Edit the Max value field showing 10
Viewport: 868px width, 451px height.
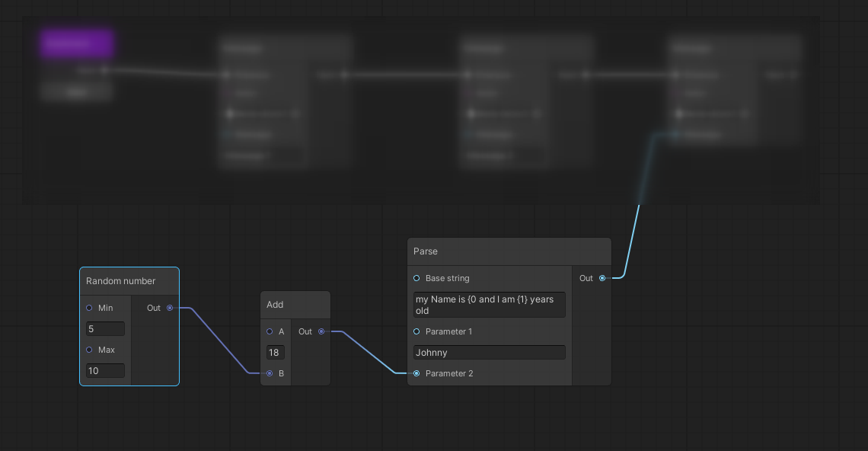point(105,371)
